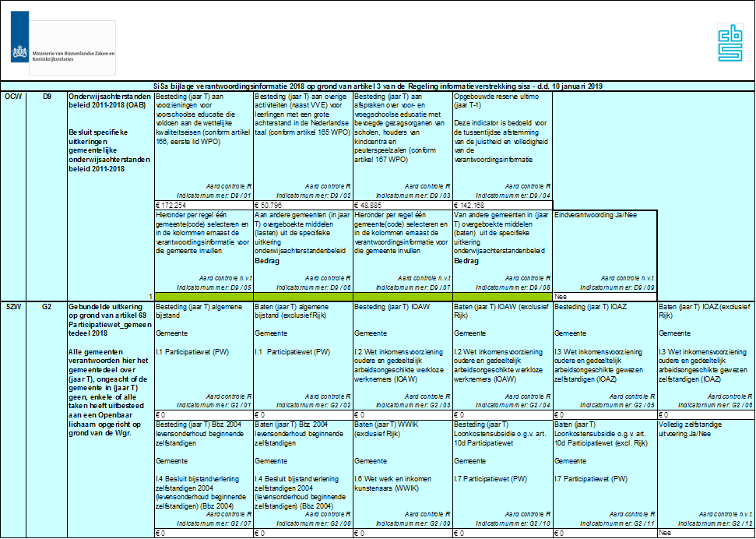Select the cell containing € 48.885

coord(402,205)
